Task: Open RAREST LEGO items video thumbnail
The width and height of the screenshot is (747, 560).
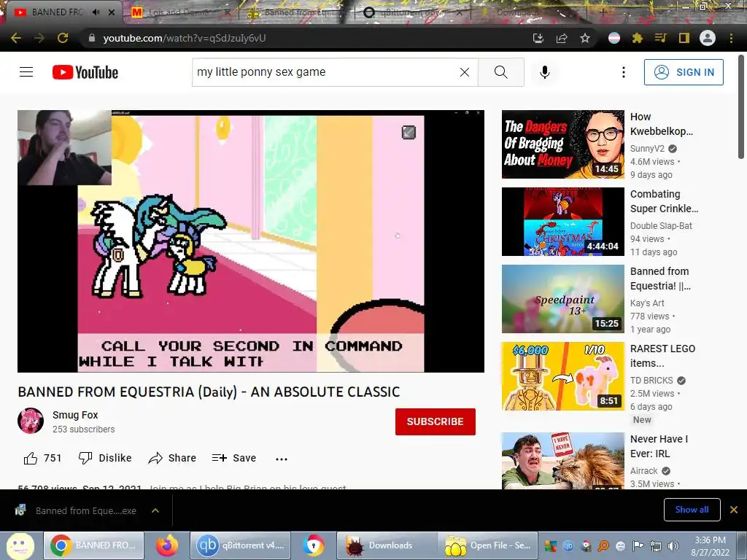Action: click(x=563, y=376)
